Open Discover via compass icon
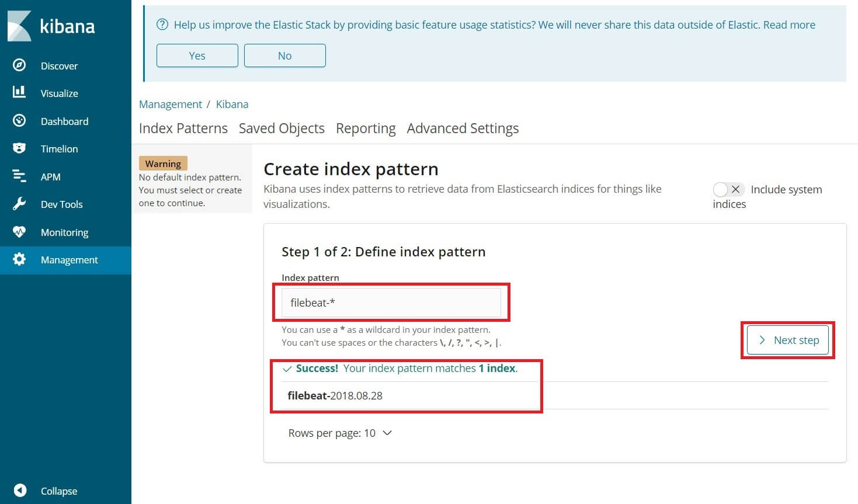Viewport: 858px width, 504px height. pyautogui.click(x=19, y=65)
